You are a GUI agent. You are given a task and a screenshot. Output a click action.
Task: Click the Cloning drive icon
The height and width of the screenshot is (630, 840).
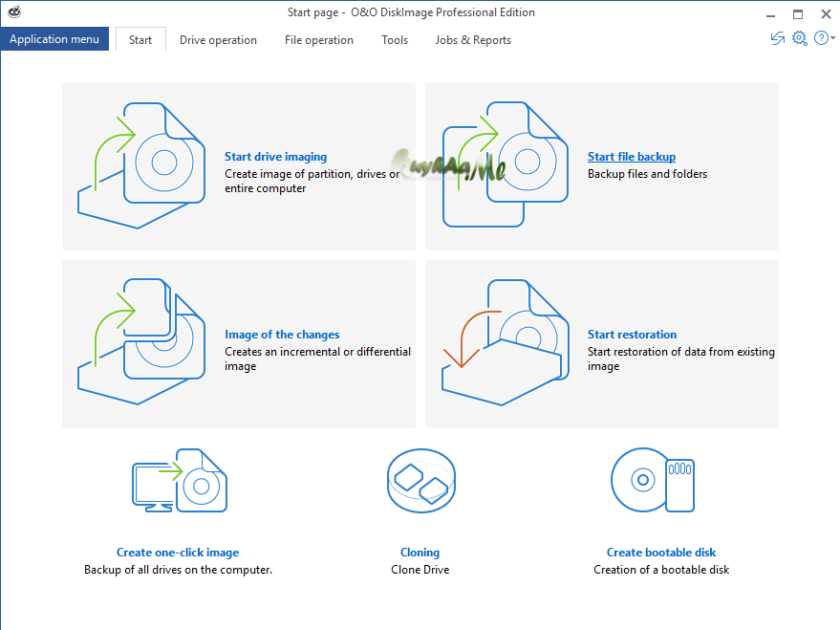(x=421, y=481)
